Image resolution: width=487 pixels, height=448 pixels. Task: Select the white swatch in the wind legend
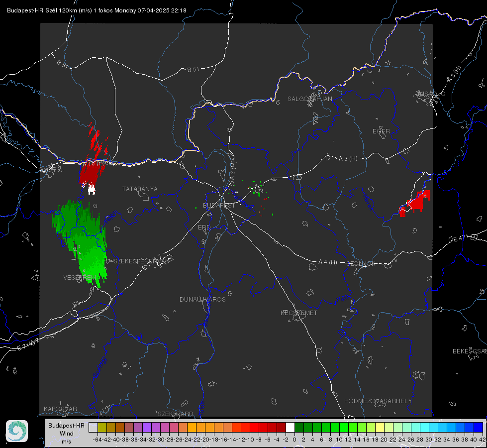[x=290, y=427]
